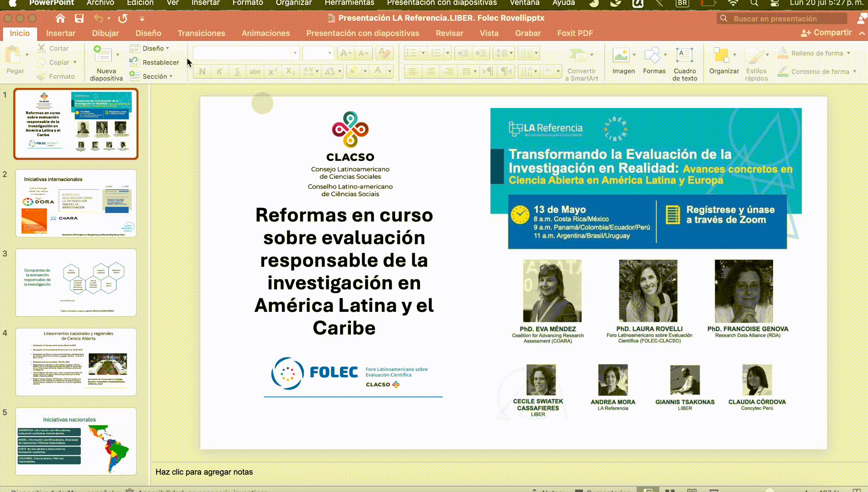The width and height of the screenshot is (868, 492).
Task: Toggle italic (K) formatting
Action: pos(220,71)
